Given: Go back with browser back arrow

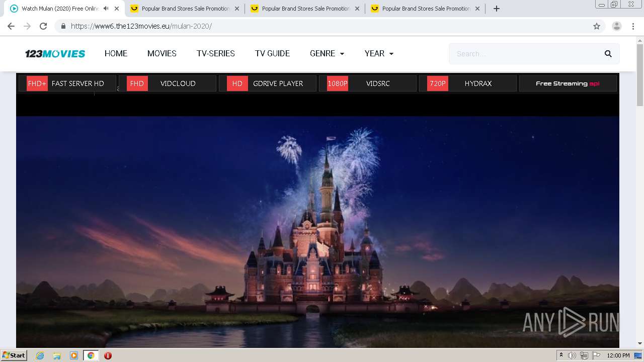Looking at the screenshot, I should [11, 26].
